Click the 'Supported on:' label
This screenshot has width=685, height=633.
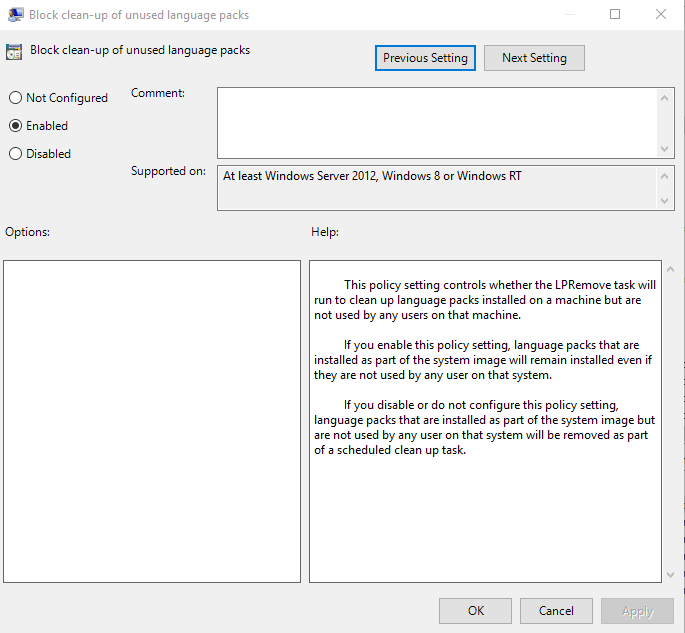[x=168, y=171]
